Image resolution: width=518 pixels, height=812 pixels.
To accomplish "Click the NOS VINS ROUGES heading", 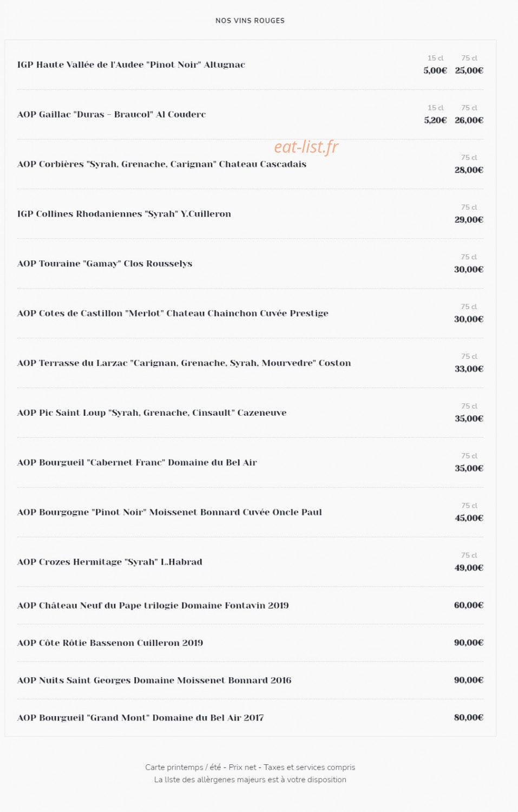I will pos(250,21).
